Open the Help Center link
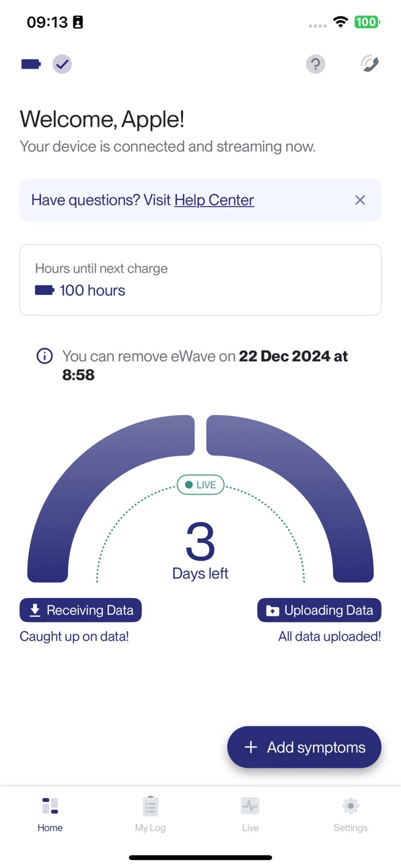The width and height of the screenshot is (401, 868). pos(214,200)
